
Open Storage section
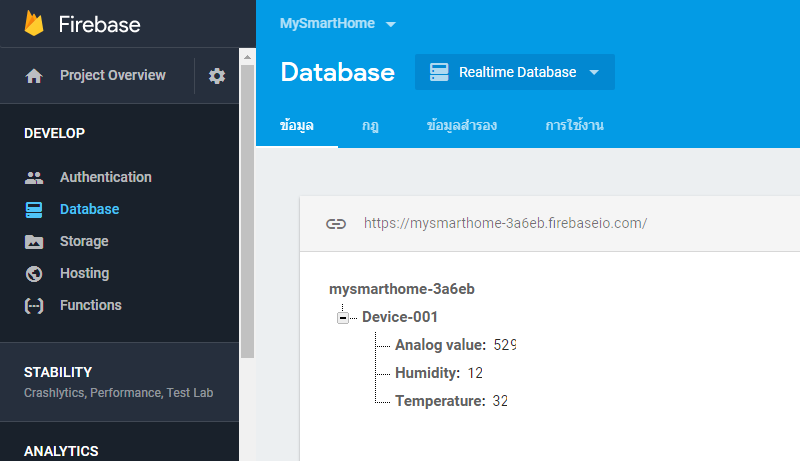[84, 241]
